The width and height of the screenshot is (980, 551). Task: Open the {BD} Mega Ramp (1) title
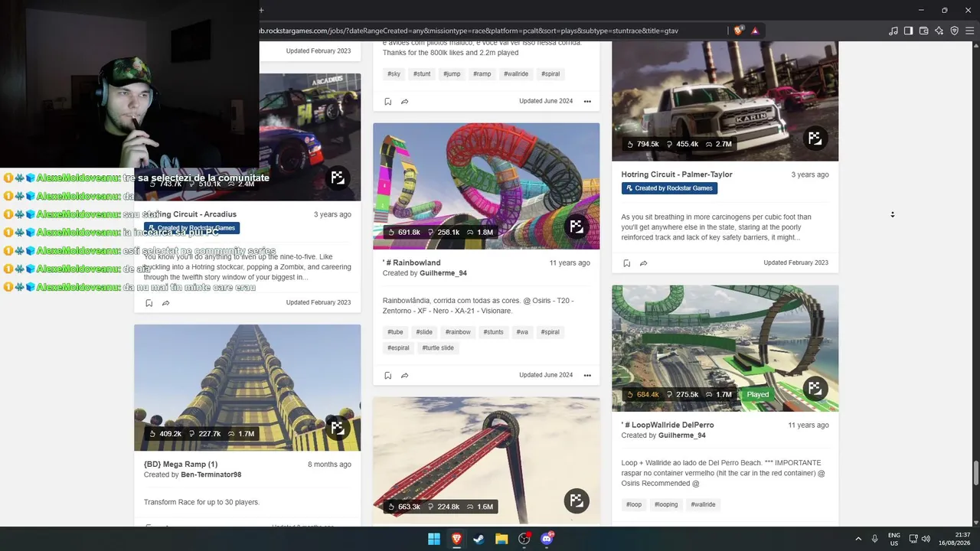point(181,465)
